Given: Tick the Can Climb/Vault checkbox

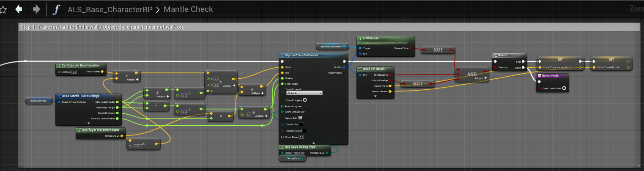Looking at the screenshot, I should point(564,88).
